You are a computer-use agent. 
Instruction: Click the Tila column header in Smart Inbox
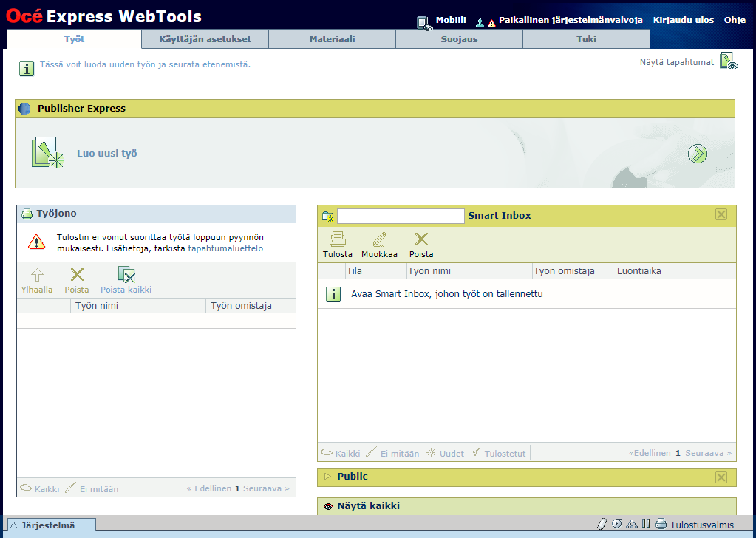pos(376,271)
